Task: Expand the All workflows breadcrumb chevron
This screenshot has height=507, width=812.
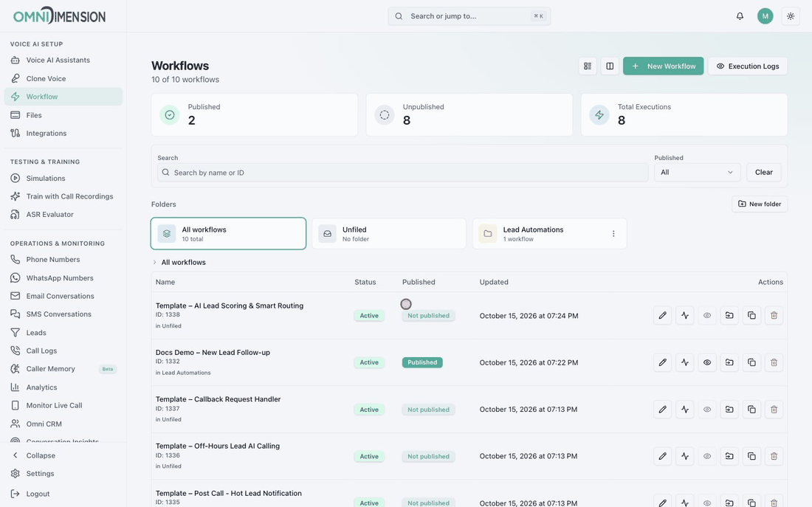Action: point(154,262)
